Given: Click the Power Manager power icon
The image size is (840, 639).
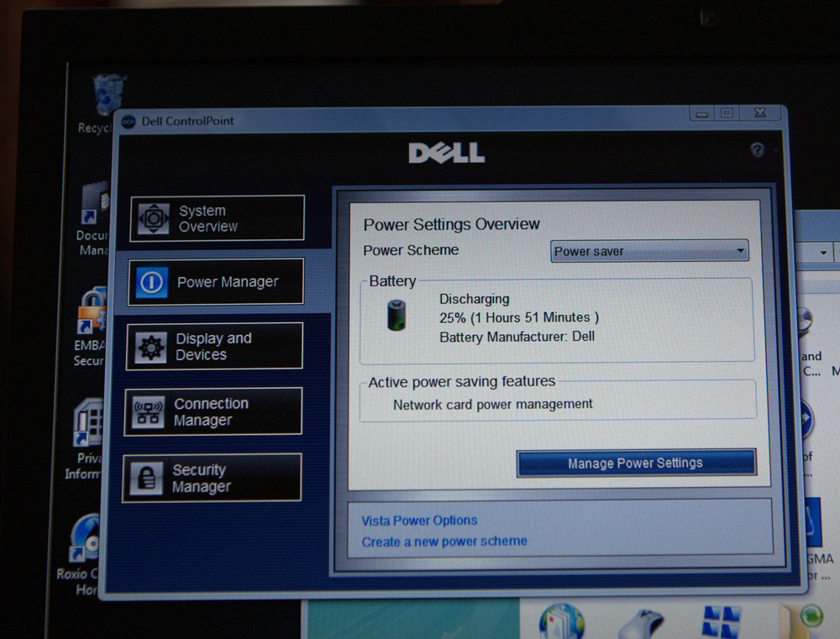Looking at the screenshot, I should (x=151, y=282).
